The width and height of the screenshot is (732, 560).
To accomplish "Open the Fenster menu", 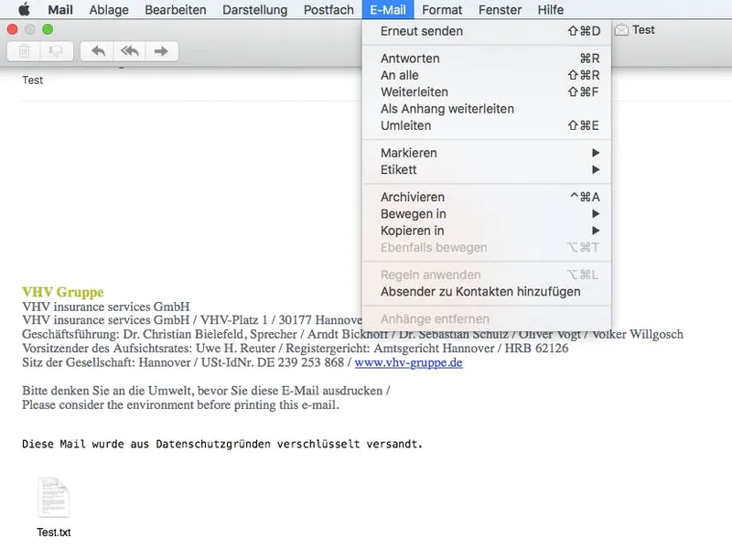I will coord(500,9).
